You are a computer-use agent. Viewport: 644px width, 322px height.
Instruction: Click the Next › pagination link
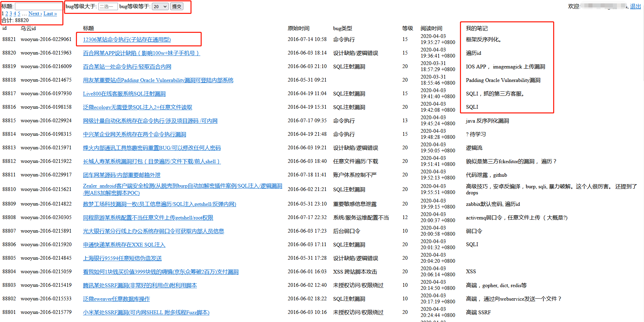pos(35,14)
